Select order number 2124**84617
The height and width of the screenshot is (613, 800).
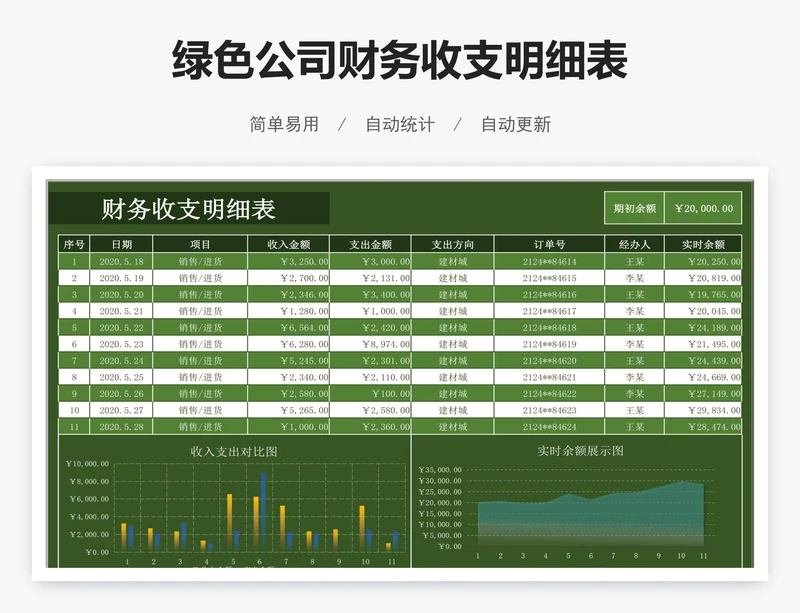point(549,311)
